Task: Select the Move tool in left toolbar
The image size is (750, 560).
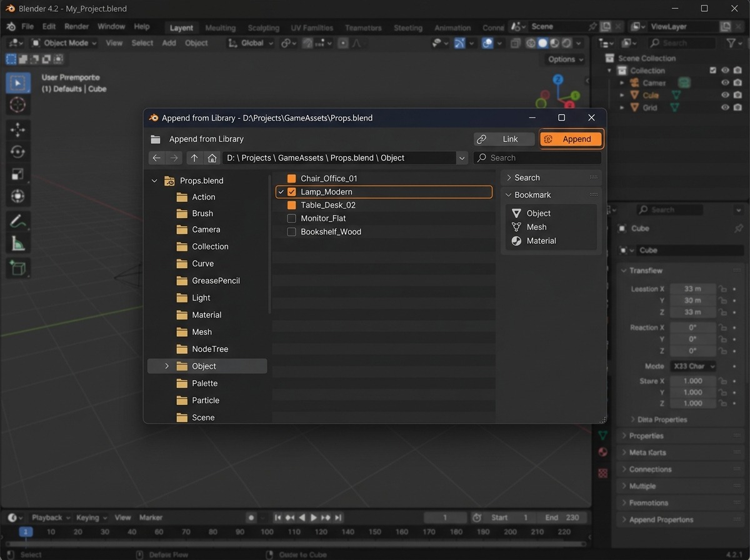Action: (18, 130)
